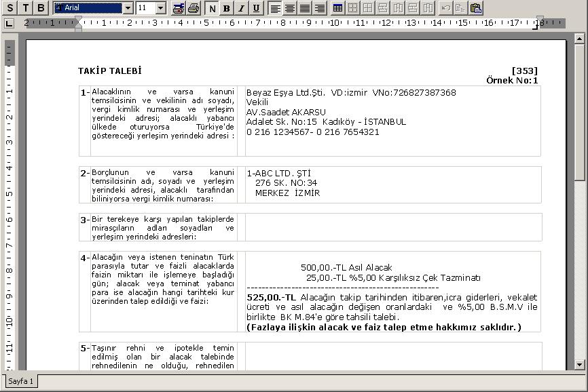Click the dotted table gridlines icon
This screenshot has height=392, width=588.
point(352,8)
